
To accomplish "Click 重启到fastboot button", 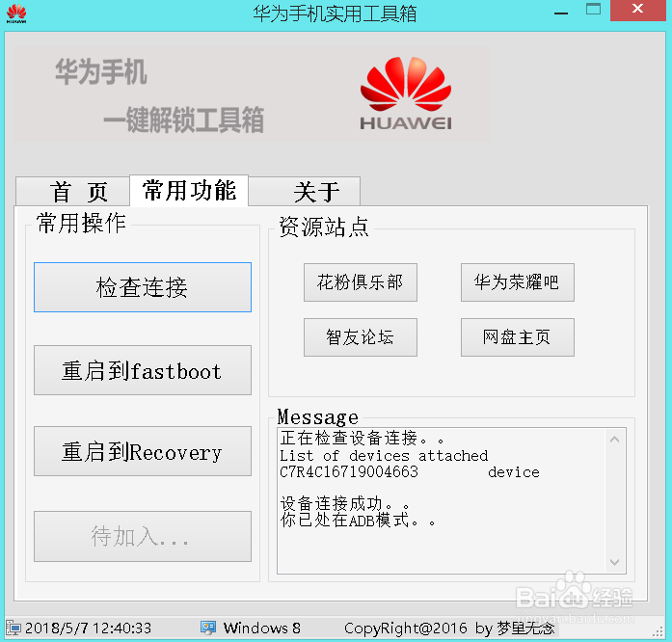I will point(143,370).
